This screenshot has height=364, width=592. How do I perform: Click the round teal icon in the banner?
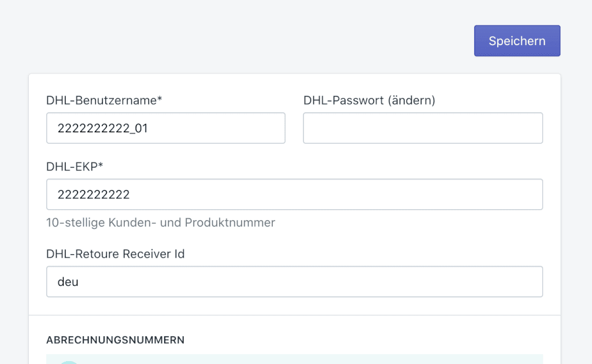pyautogui.click(x=69, y=362)
